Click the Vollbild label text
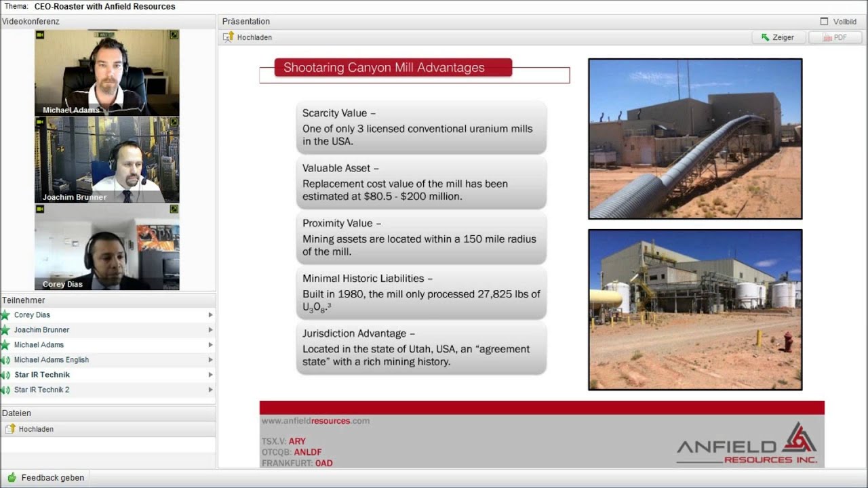868x488 pixels. pos(845,22)
